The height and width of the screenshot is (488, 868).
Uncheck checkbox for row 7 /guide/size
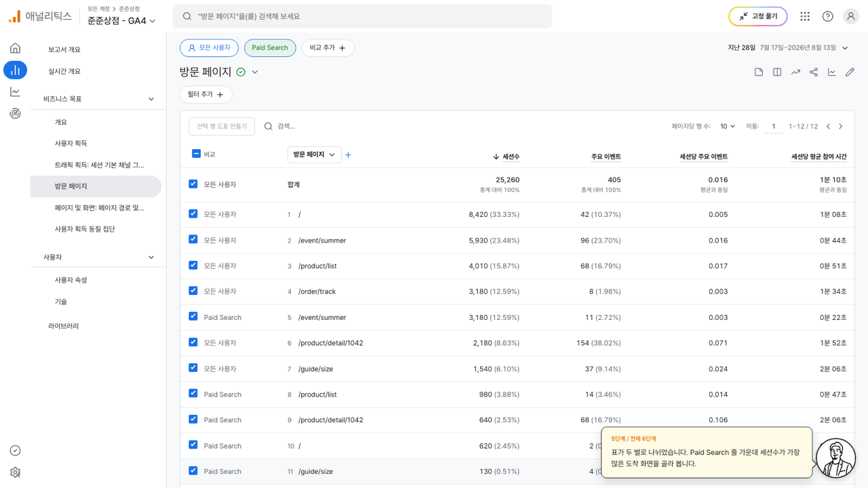tap(193, 368)
